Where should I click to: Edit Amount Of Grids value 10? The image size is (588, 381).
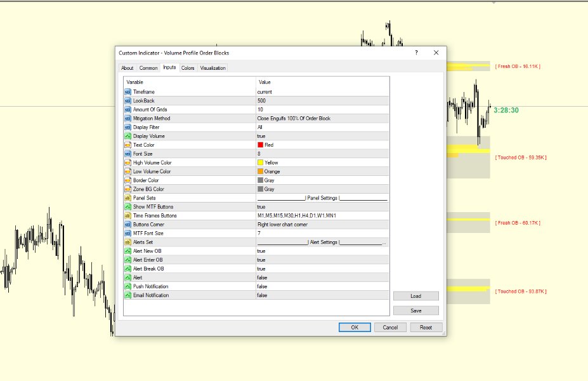[322, 110]
